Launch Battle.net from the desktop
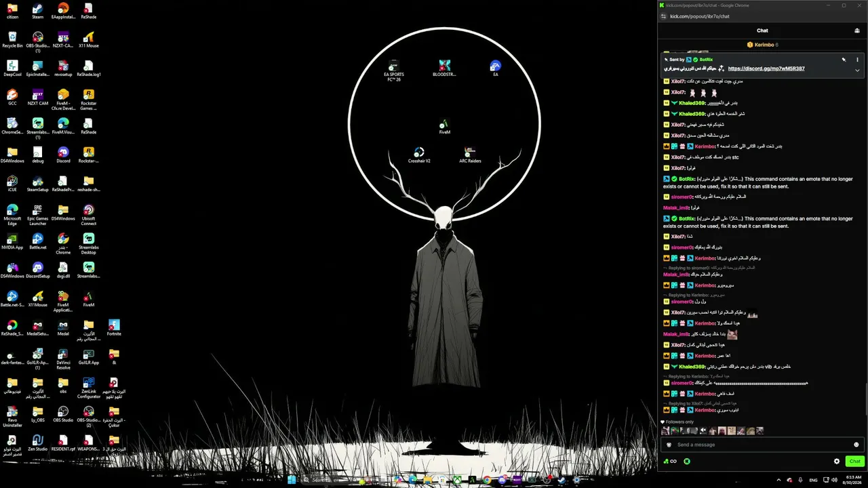Screen dimensions: 868x488 [x=38, y=241]
